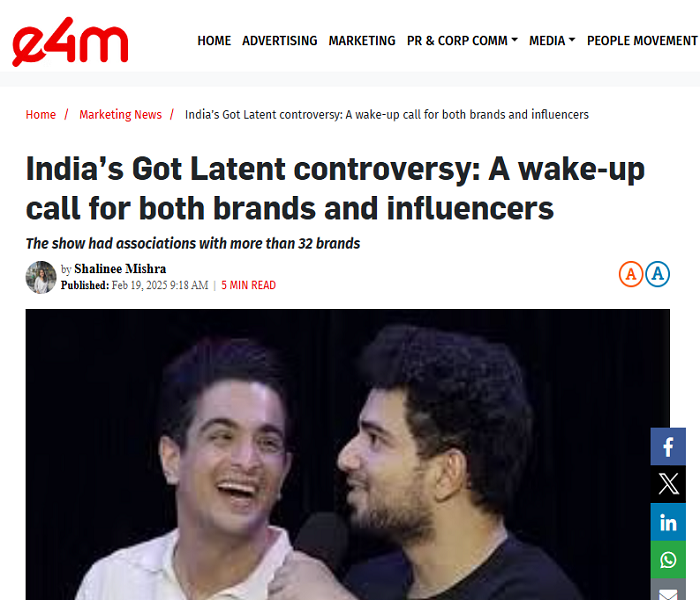Decrease font size with orange A
The image size is (700, 600).
(x=631, y=274)
